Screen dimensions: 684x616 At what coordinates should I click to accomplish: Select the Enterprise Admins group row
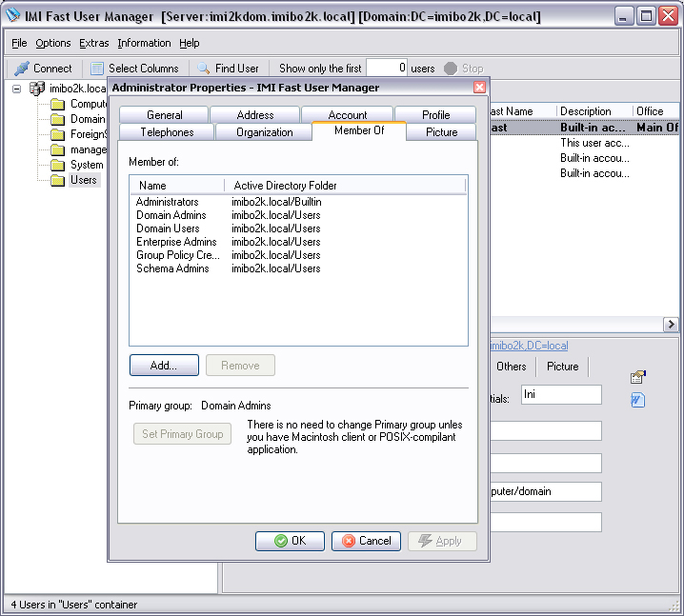tap(298, 242)
